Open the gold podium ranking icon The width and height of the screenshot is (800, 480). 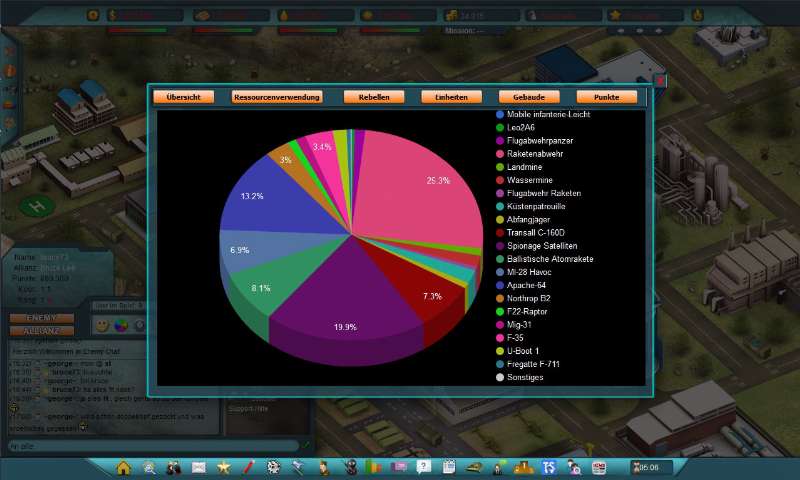pyautogui.click(x=523, y=467)
